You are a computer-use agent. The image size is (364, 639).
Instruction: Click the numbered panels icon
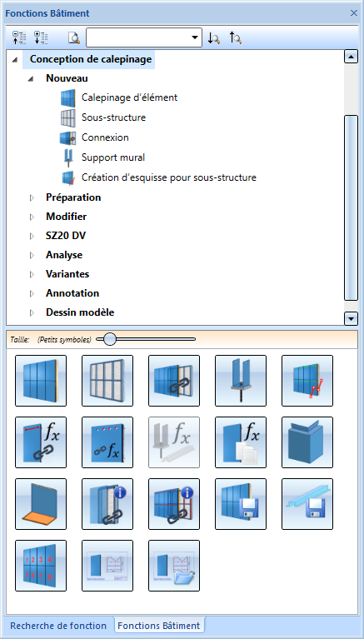(x=41, y=566)
